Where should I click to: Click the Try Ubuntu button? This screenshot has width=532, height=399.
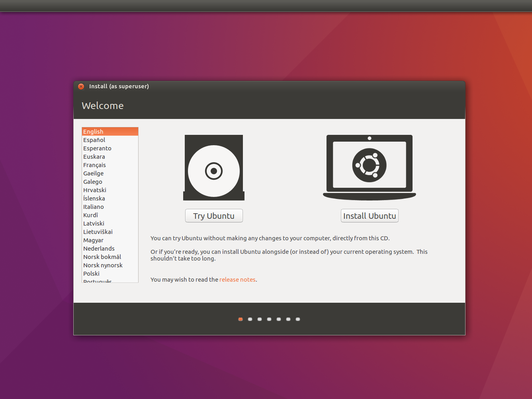214,216
